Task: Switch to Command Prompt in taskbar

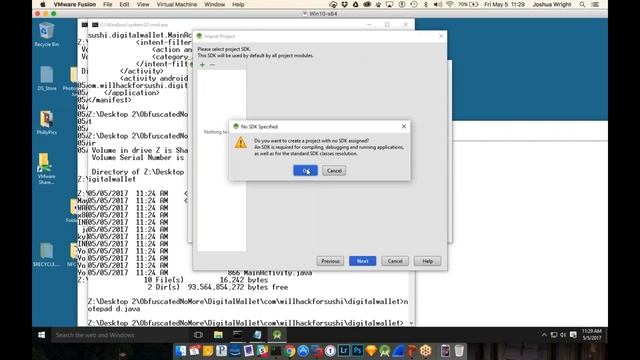Action: 238,335
